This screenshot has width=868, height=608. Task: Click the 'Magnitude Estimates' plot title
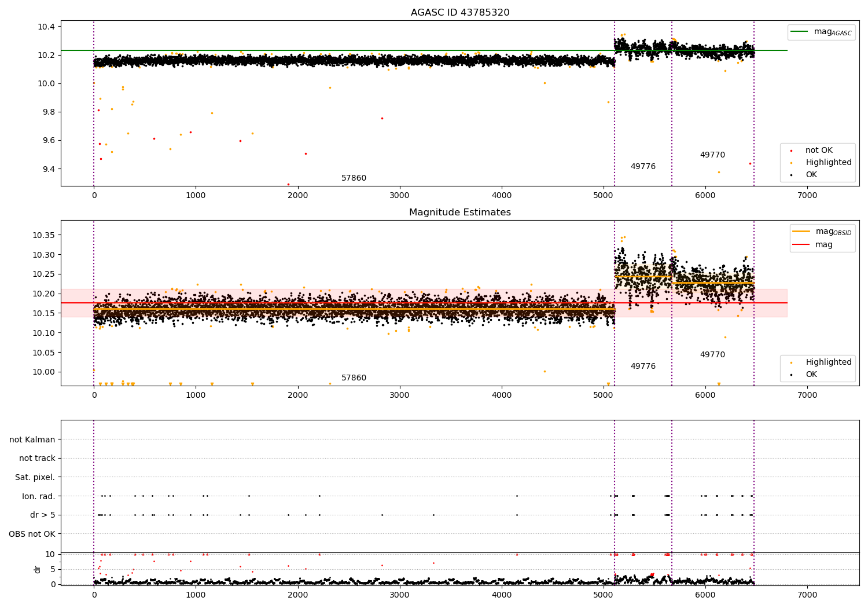460,213
